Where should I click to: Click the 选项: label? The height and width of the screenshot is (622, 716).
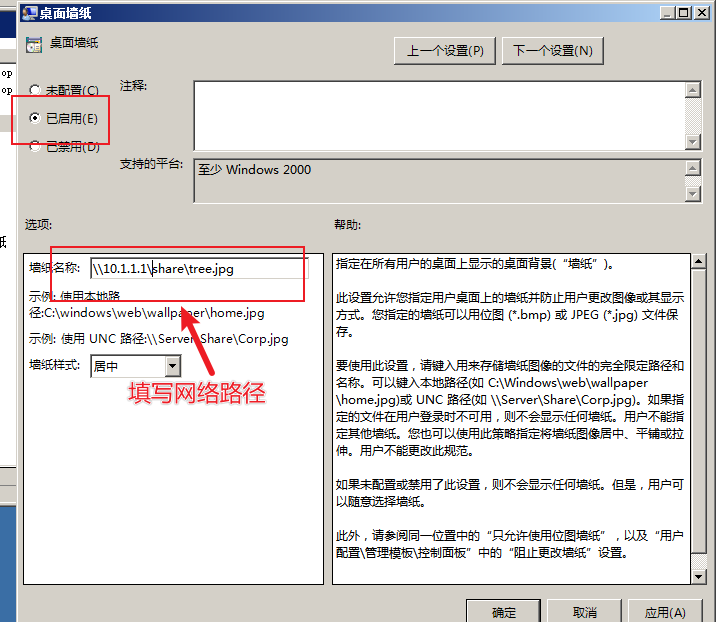tap(38, 225)
